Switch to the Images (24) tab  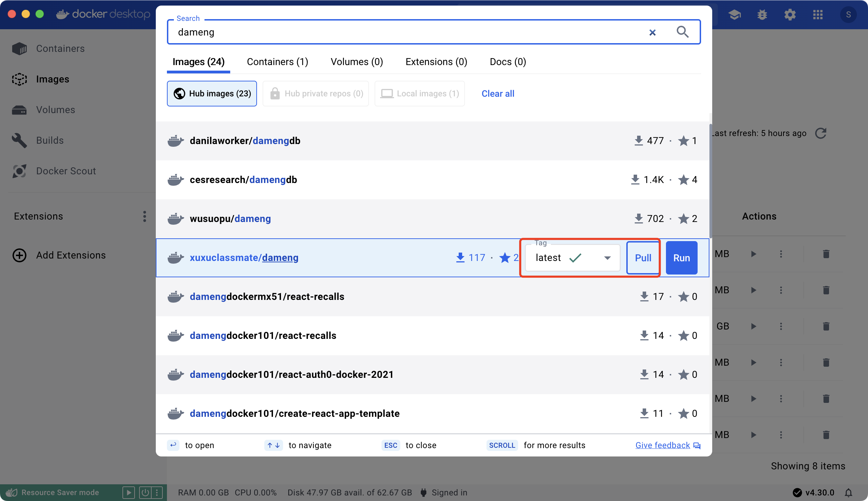pos(199,62)
